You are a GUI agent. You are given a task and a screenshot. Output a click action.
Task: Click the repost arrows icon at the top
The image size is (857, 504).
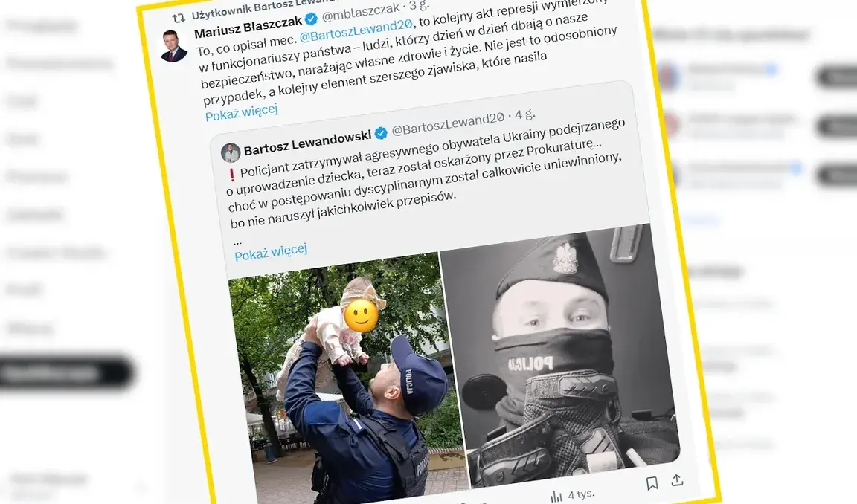pyautogui.click(x=179, y=18)
